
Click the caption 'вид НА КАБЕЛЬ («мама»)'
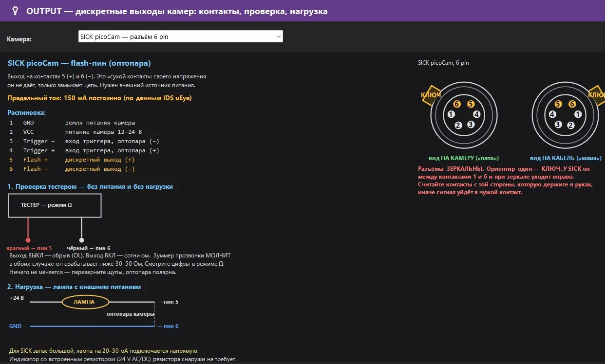(566, 158)
